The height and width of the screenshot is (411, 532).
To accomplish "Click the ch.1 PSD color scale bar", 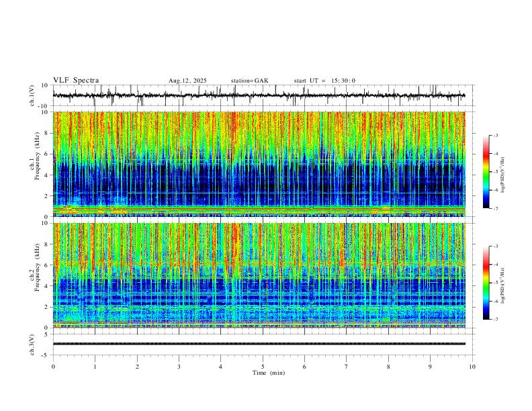I will tap(486, 172).
